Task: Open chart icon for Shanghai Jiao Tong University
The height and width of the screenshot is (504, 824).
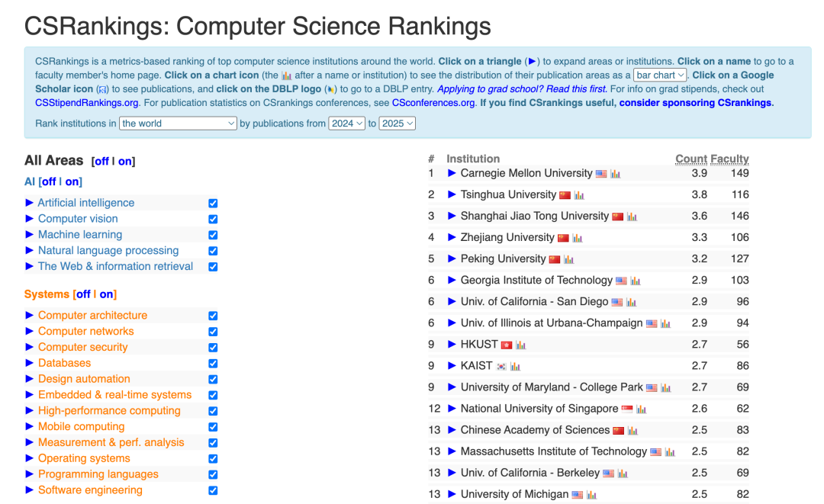Action: [632, 217]
